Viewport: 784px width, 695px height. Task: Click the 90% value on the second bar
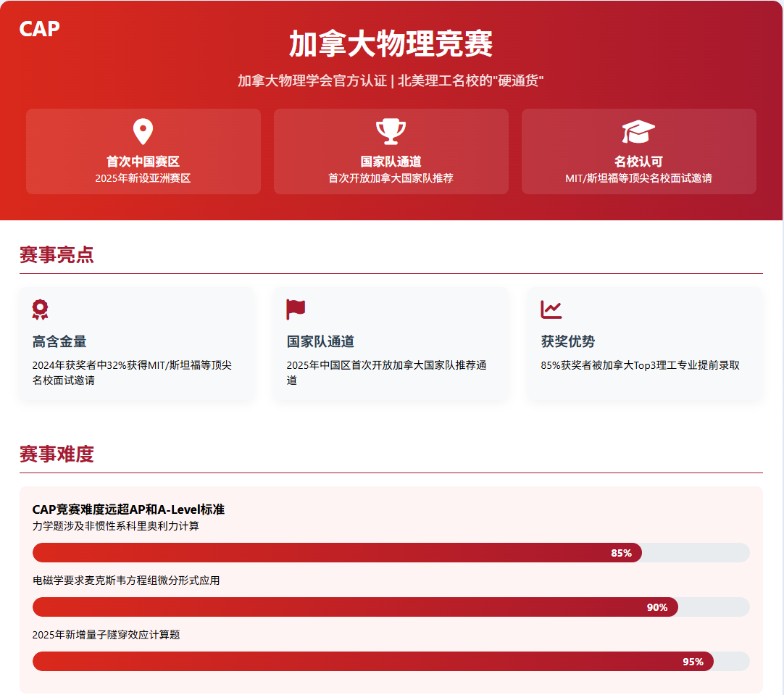[x=657, y=607]
